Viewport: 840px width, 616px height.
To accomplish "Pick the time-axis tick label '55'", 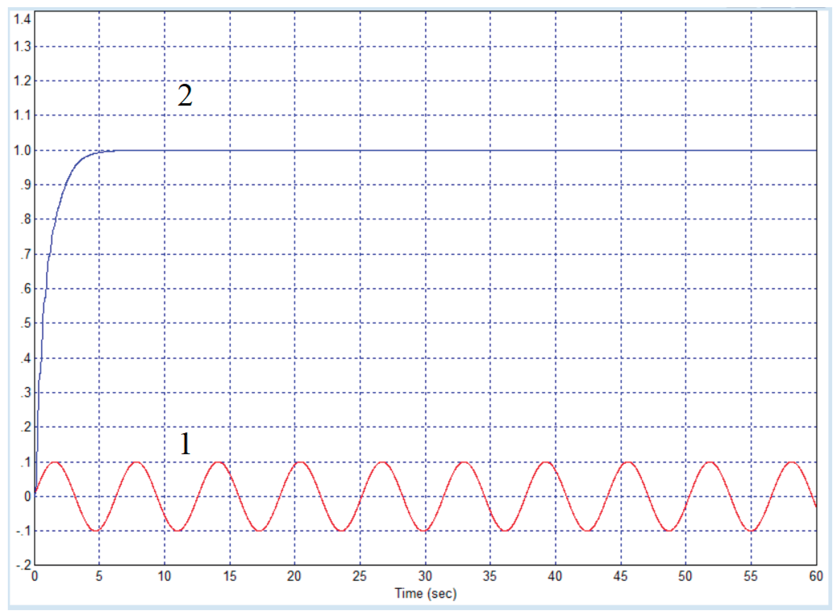I will (751, 576).
